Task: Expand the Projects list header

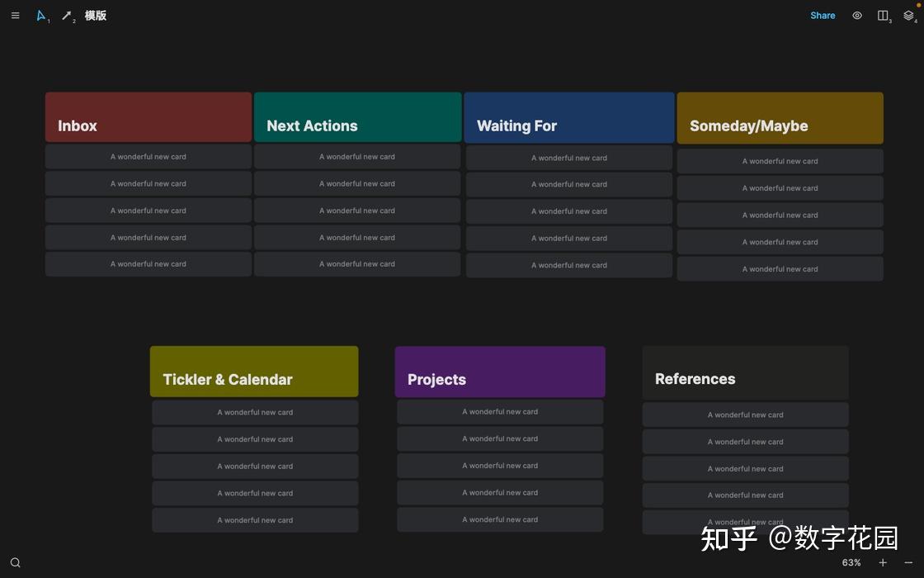Action: pos(500,372)
